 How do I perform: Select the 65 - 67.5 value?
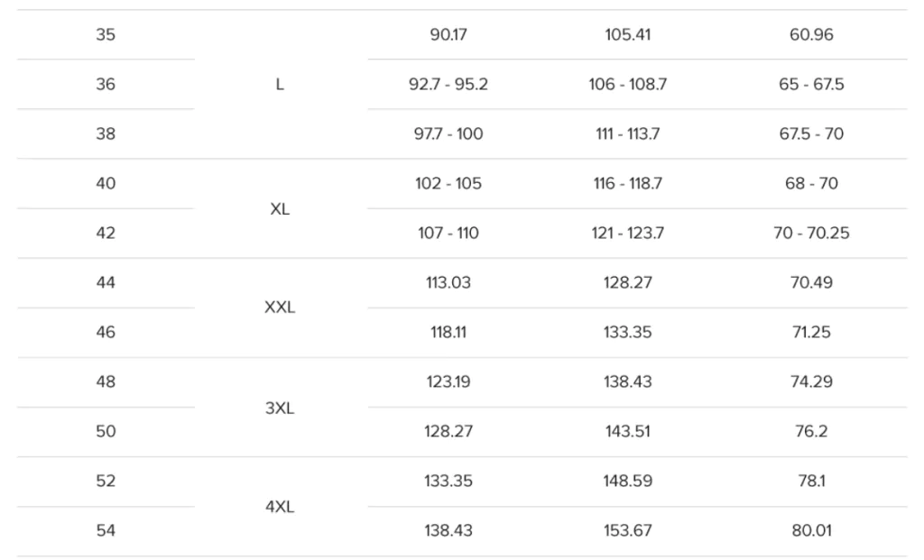(811, 84)
